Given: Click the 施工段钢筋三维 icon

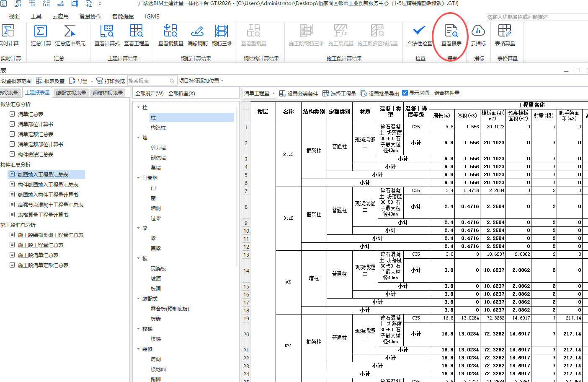Looking at the screenshot, I should [x=306, y=35].
